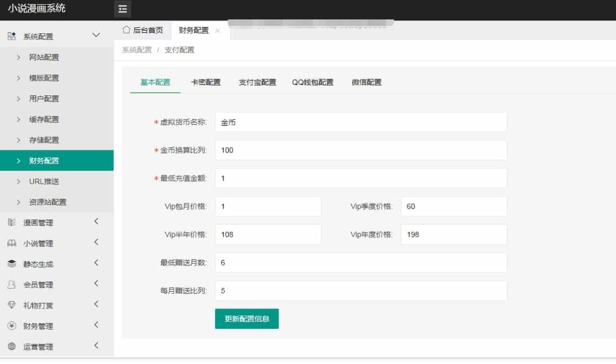Click the 漫画管理 book icon
This screenshot has width=616, height=364.
tap(12, 223)
